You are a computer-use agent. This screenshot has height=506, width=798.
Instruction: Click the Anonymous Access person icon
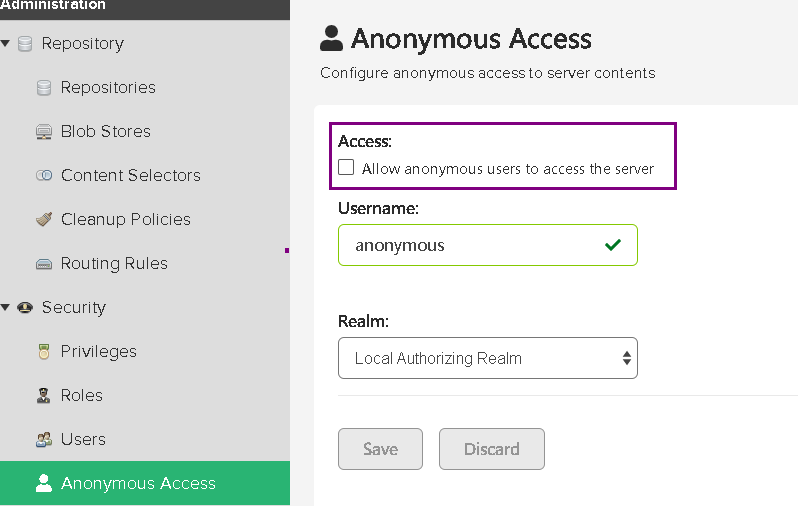coord(43,484)
